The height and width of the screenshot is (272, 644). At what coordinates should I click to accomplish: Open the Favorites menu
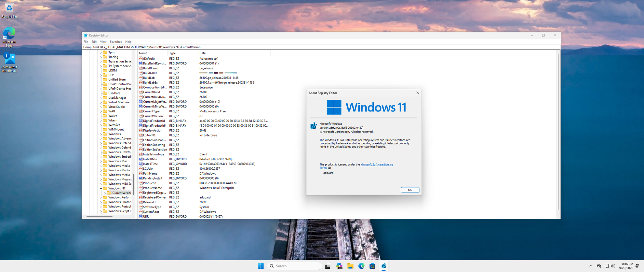coord(116,42)
